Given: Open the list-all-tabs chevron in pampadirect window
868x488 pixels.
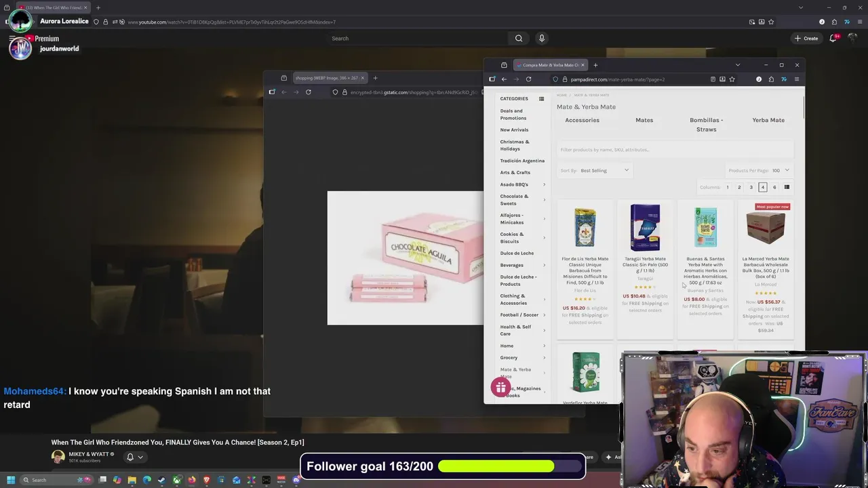Looking at the screenshot, I should tap(738, 65).
